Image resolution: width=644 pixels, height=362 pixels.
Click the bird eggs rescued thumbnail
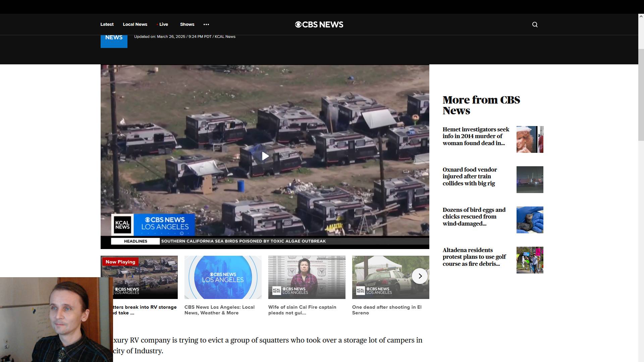click(530, 220)
